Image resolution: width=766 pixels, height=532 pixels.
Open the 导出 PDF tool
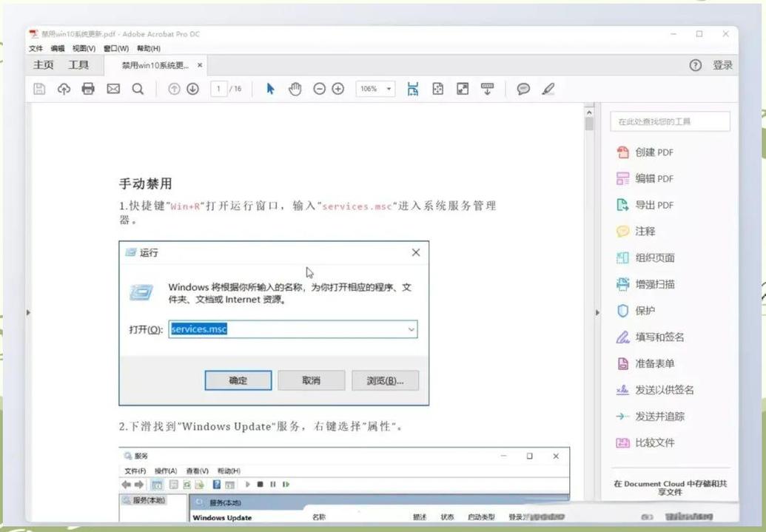[x=656, y=205]
